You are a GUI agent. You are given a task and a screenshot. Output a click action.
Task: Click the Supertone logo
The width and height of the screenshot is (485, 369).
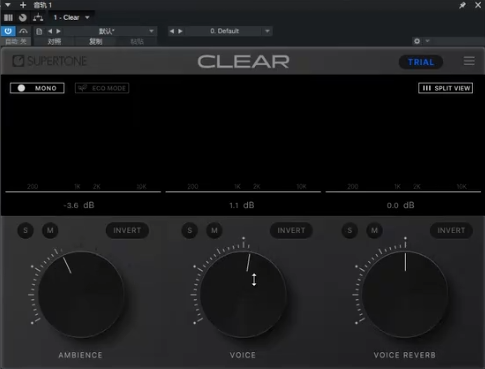click(50, 61)
